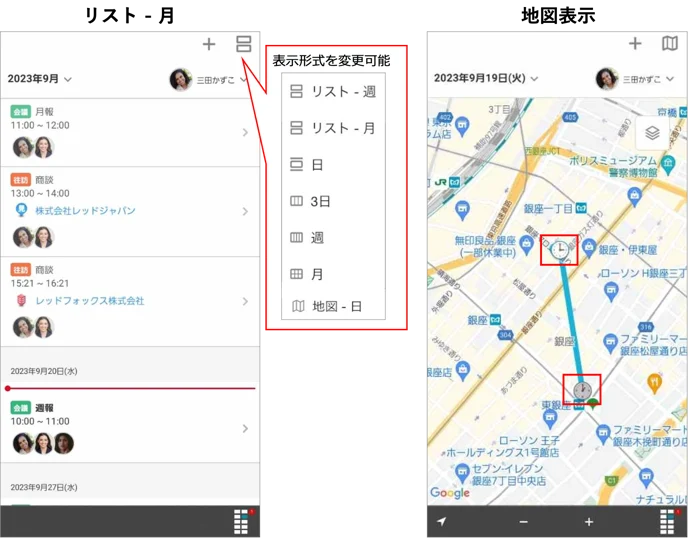Open the レッドフォックス株式会社 customer link
This screenshot has height=538, width=688.
tap(90, 301)
